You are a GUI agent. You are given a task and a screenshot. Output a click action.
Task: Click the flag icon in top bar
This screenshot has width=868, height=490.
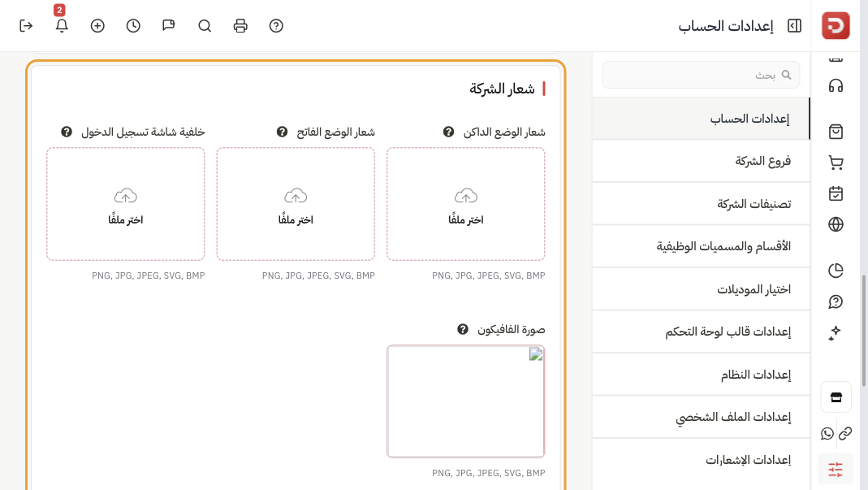pyautogui.click(x=169, y=26)
